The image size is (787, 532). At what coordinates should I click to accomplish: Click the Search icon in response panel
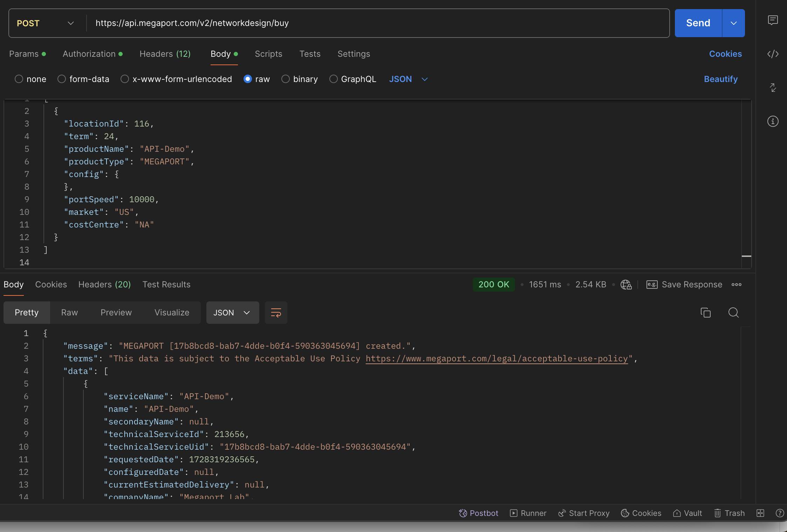734,312
